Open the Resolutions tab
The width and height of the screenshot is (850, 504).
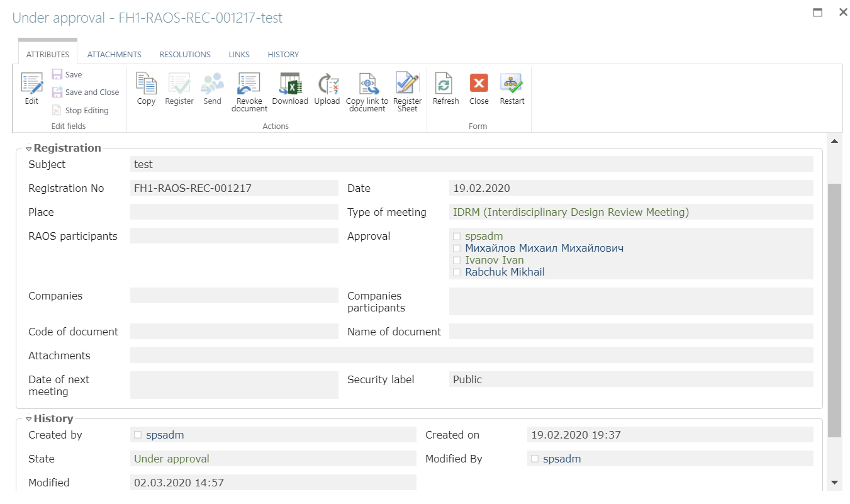185,55
